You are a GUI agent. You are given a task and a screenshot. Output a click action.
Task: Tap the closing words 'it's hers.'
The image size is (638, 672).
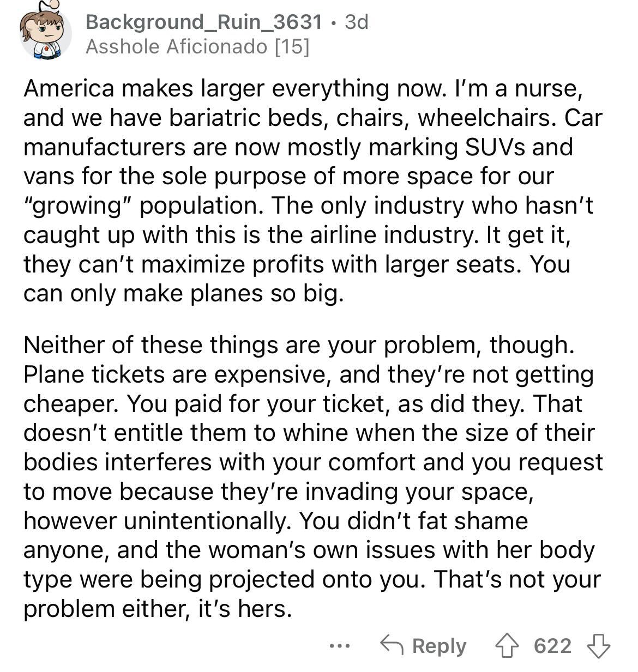click(243, 608)
